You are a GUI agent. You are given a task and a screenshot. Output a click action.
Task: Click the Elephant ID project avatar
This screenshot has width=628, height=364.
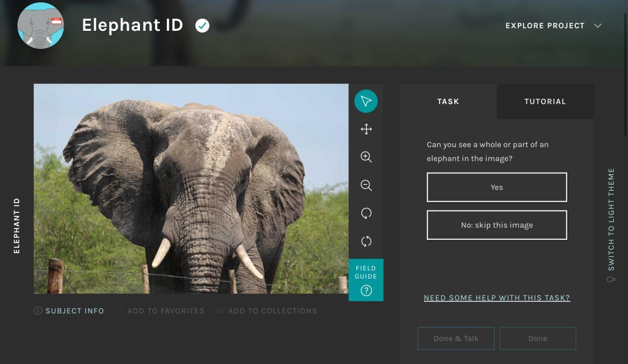click(41, 26)
